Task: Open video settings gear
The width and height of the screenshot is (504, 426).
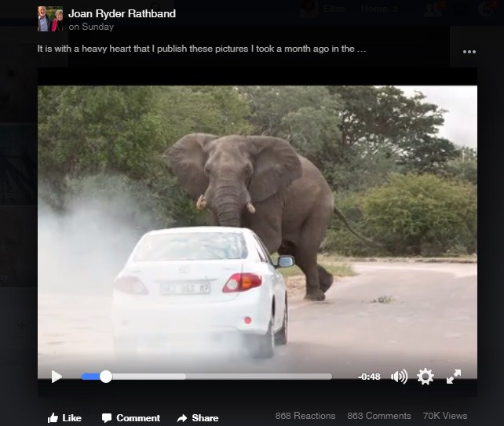Action: click(x=425, y=377)
